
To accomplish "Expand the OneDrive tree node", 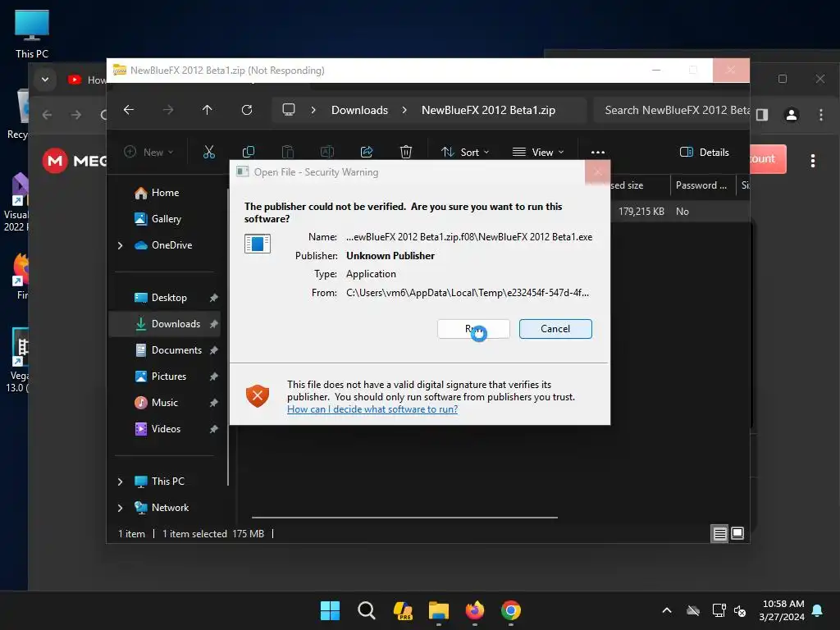I will (x=120, y=245).
